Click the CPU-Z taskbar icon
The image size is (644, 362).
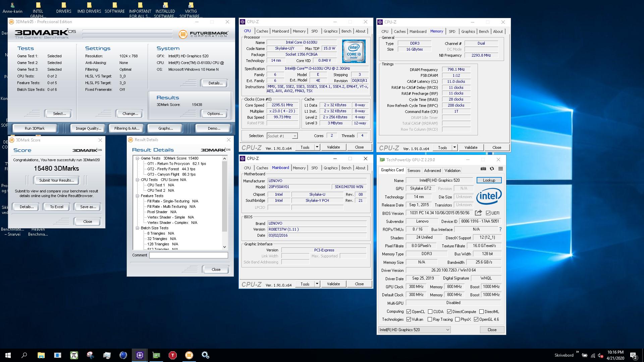coord(140,355)
